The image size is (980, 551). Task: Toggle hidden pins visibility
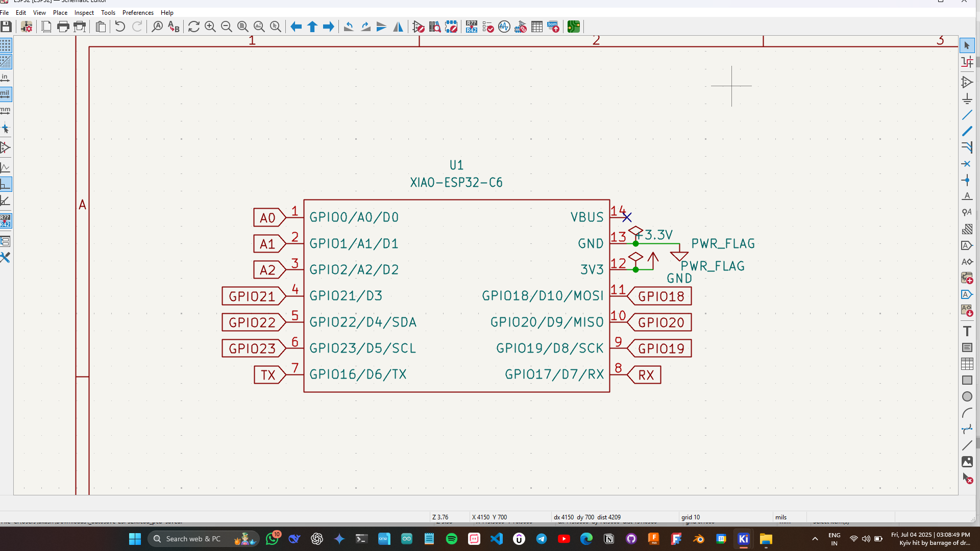(6, 148)
